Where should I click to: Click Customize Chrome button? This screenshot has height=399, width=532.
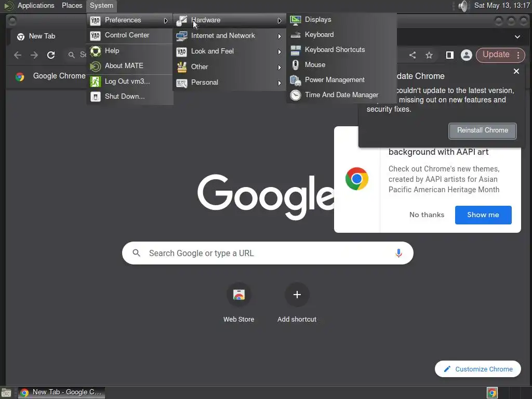pyautogui.click(x=478, y=369)
